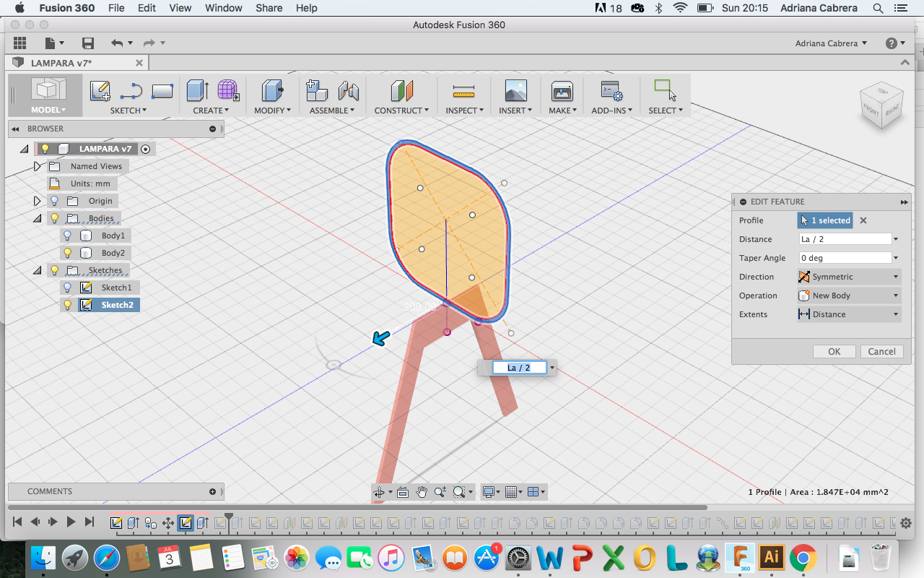Jump to timeline beginning

tap(17, 522)
